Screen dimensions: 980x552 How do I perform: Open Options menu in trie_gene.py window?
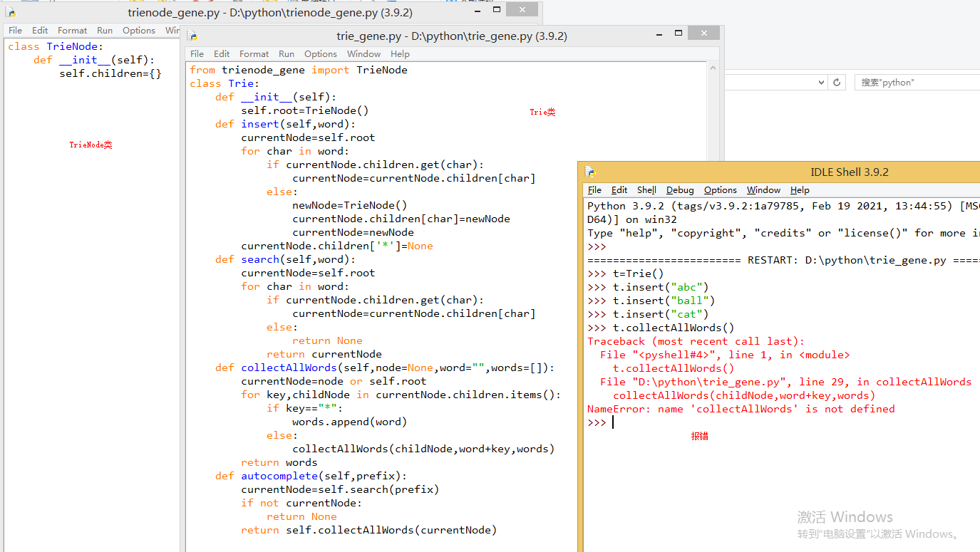pyautogui.click(x=320, y=54)
